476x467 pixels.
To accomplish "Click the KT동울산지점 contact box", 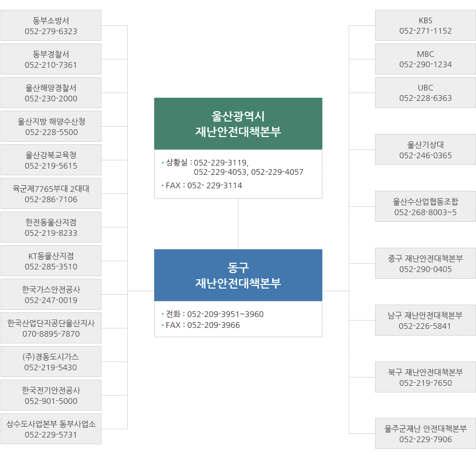I will coord(51,261).
